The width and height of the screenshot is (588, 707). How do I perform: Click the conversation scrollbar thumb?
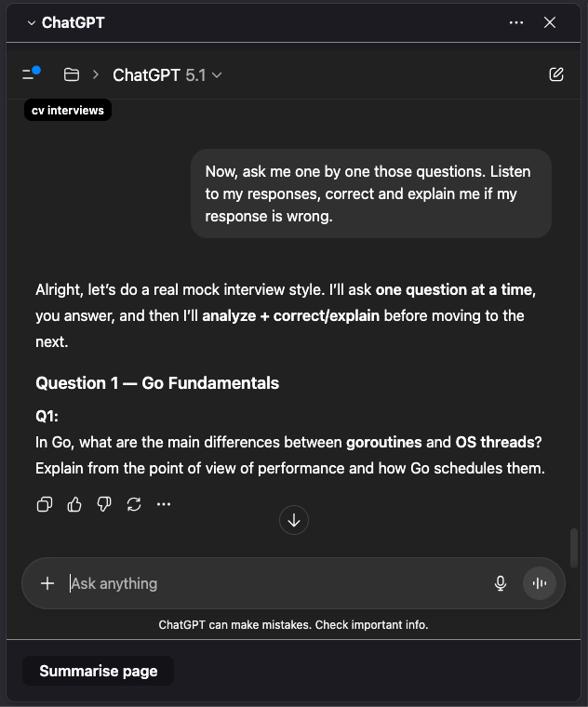574,546
